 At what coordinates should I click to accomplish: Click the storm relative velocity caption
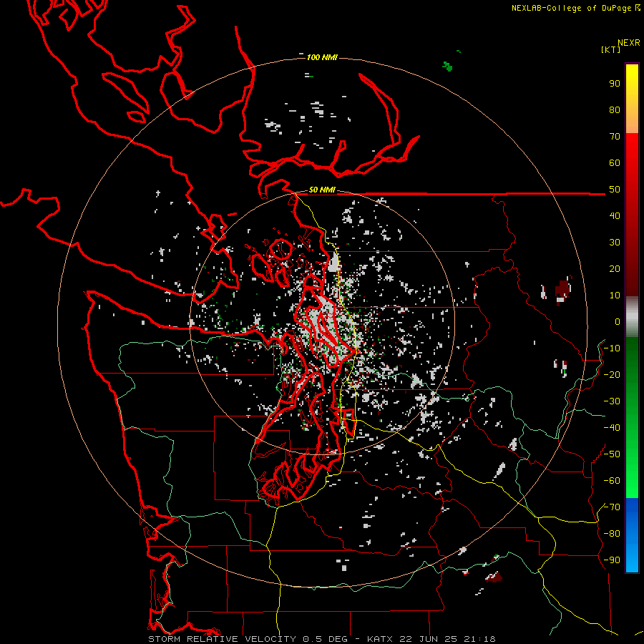point(322,639)
